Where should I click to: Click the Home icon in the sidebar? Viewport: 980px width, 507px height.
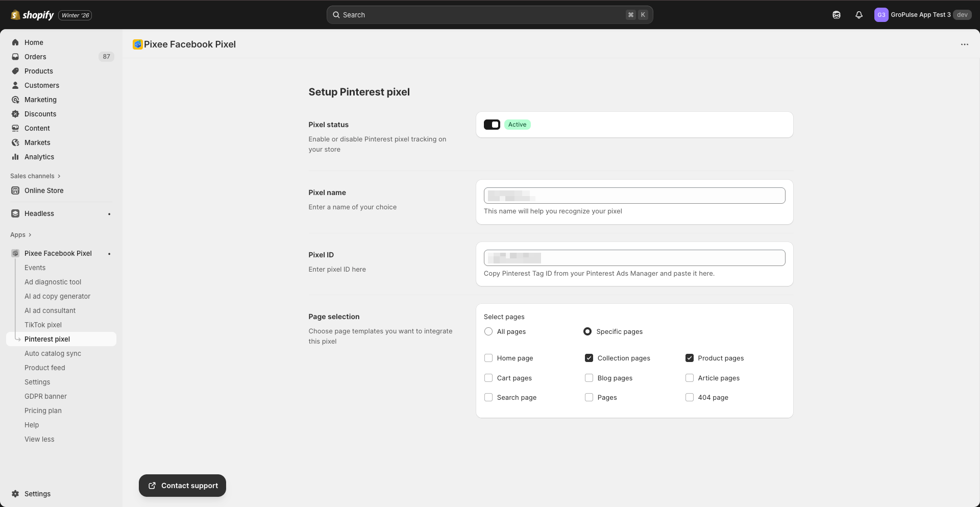pyautogui.click(x=15, y=42)
